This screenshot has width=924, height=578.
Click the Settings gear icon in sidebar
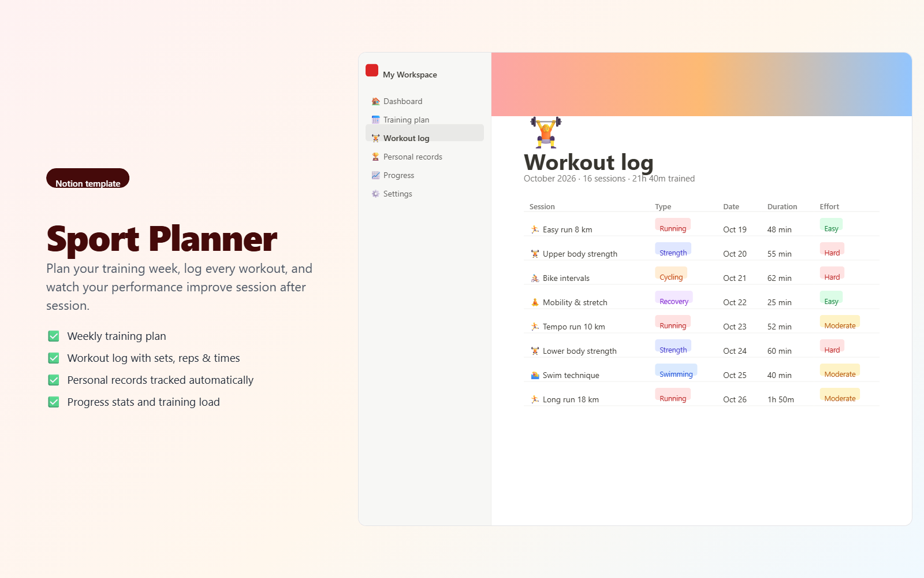(375, 194)
